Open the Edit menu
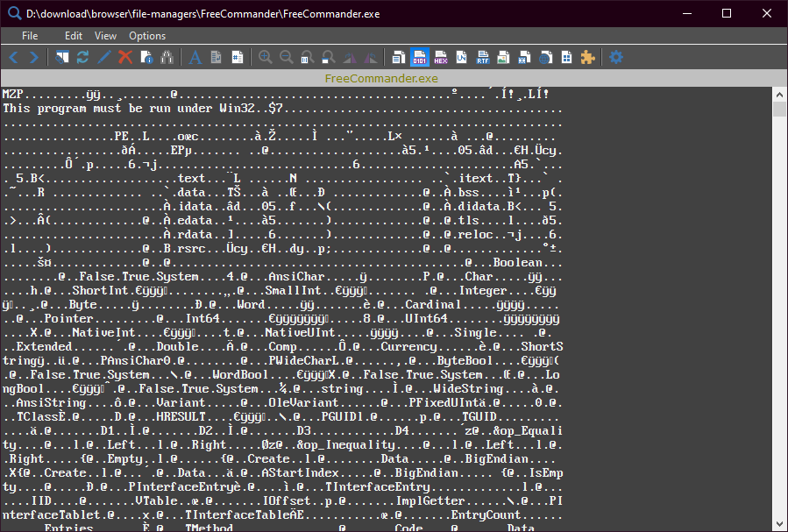788x532 pixels. (74, 36)
